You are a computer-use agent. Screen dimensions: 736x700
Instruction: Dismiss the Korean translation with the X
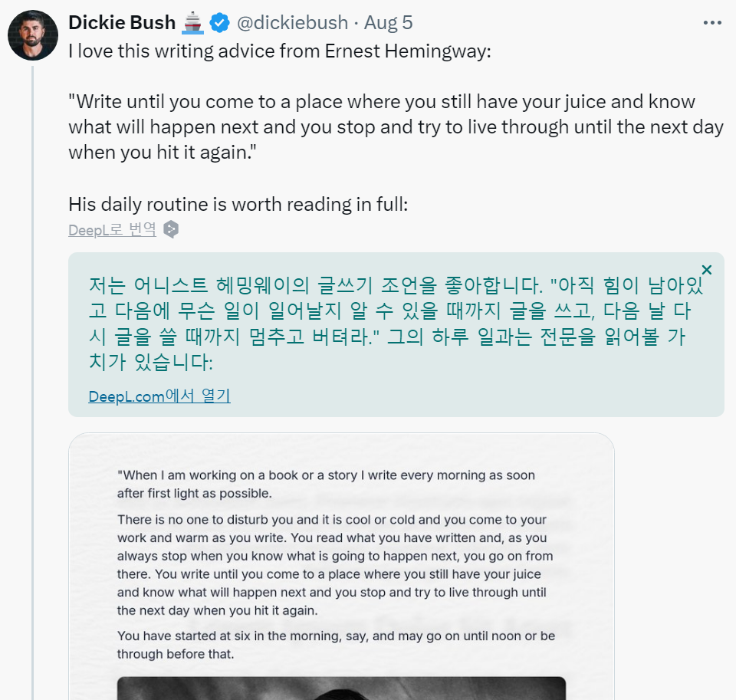706,270
